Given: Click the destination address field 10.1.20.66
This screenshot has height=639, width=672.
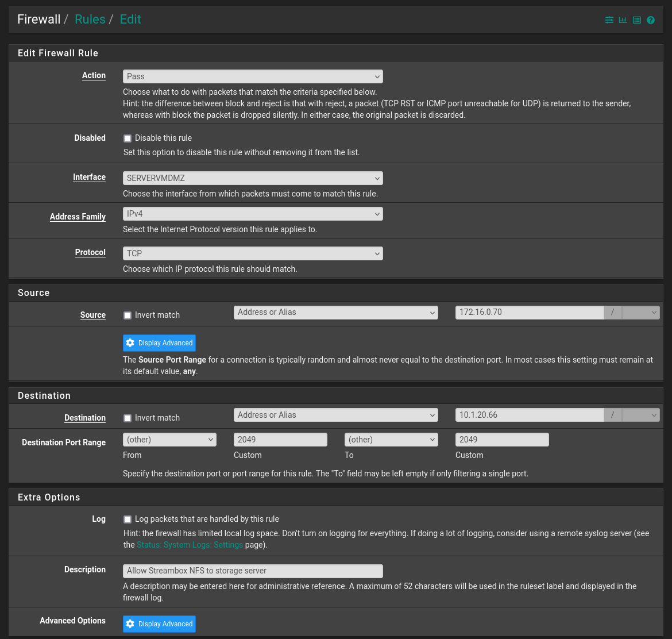Looking at the screenshot, I should tap(530, 415).
